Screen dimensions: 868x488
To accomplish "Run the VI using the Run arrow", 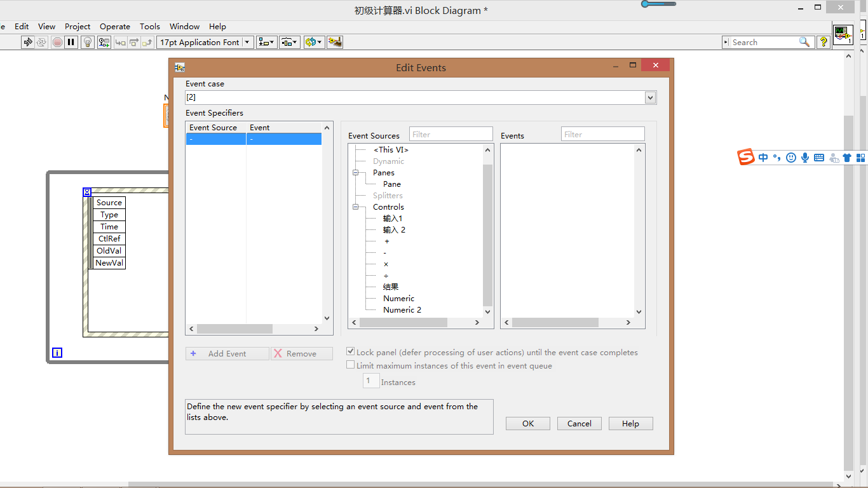I will [27, 42].
